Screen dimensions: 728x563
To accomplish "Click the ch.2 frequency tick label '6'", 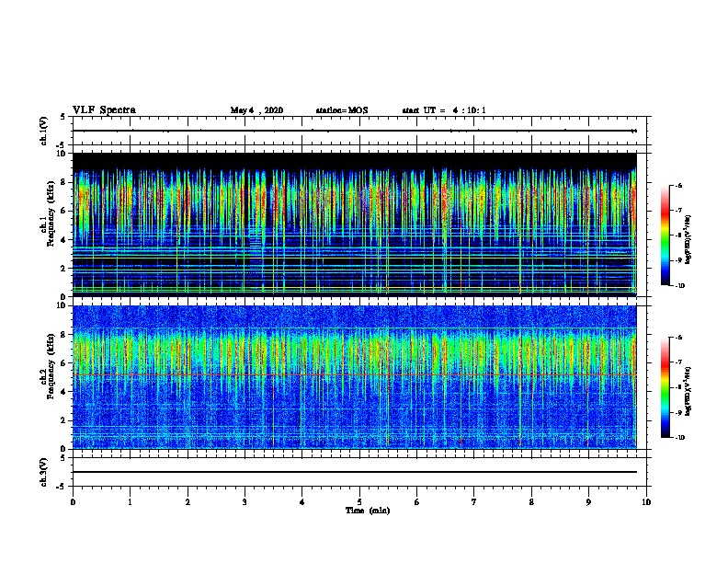I will click(63, 362).
